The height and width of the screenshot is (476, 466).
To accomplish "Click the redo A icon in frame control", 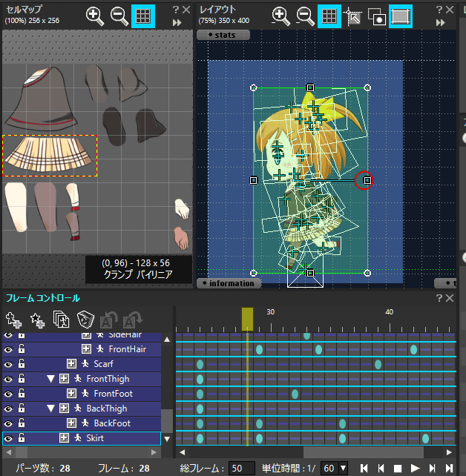I will pos(132,320).
